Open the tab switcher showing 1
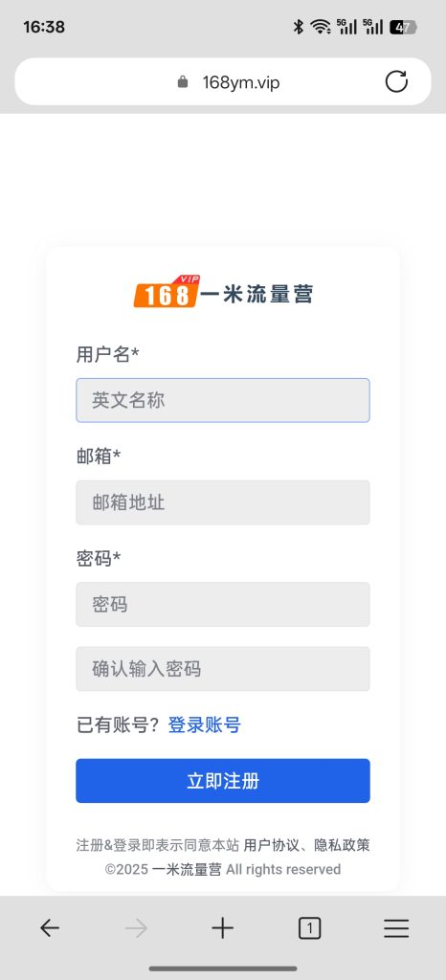This screenshot has height=980, width=446. (309, 928)
